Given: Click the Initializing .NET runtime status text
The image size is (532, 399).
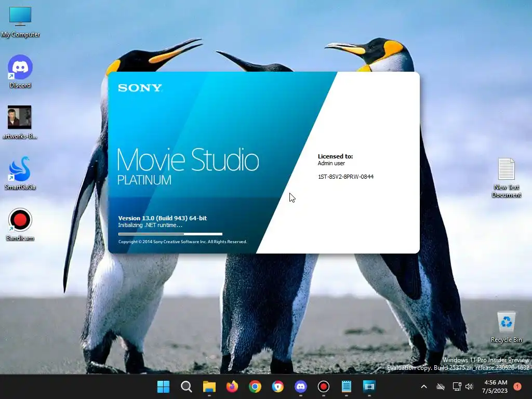Looking at the screenshot, I should tap(150, 225).
